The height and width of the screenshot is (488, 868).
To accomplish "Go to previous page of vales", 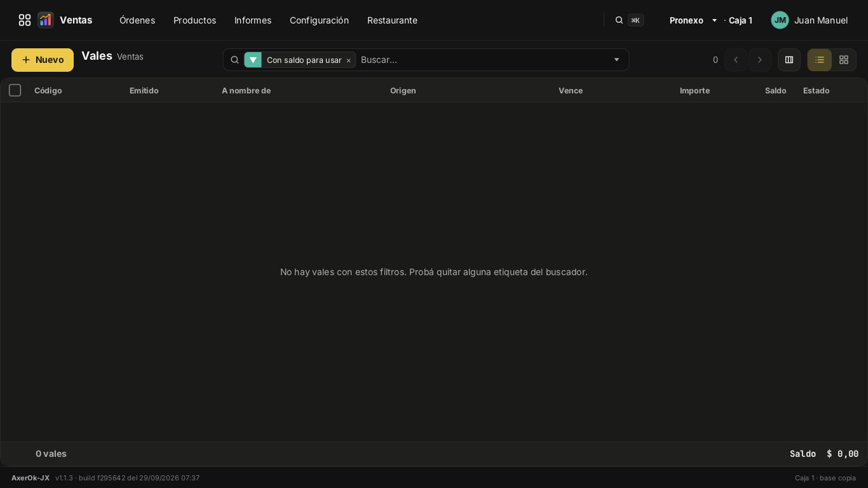I will click(736, 60).
